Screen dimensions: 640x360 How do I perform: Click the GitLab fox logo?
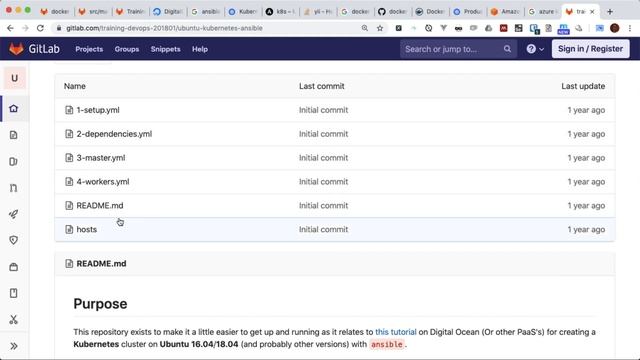(x=16, y=49)
